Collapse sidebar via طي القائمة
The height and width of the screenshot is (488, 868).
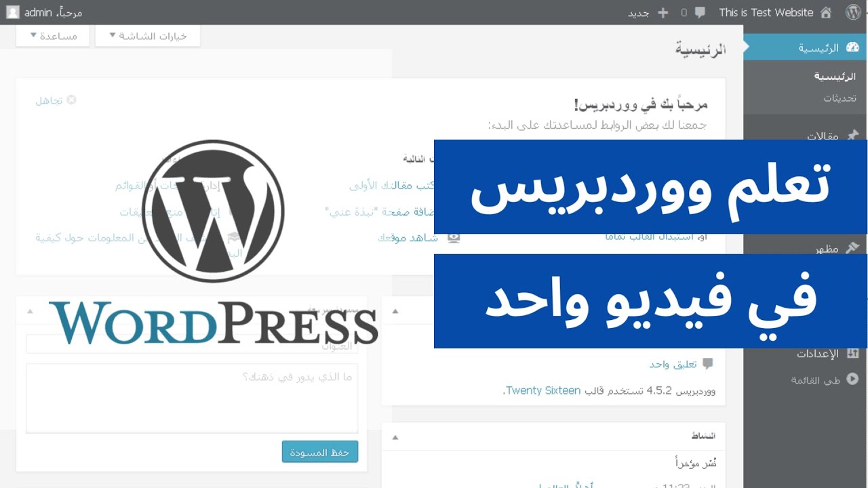(x=815, y=380)
